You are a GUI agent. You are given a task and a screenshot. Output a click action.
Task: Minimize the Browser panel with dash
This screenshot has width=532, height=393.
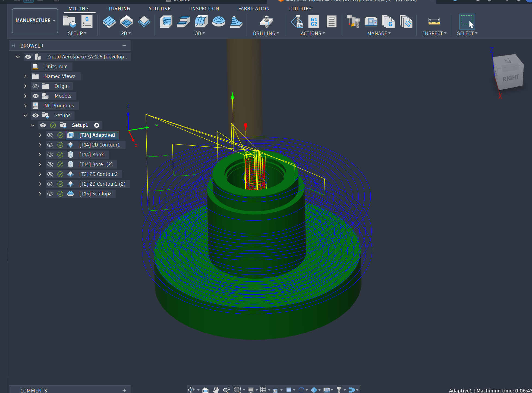124,45
